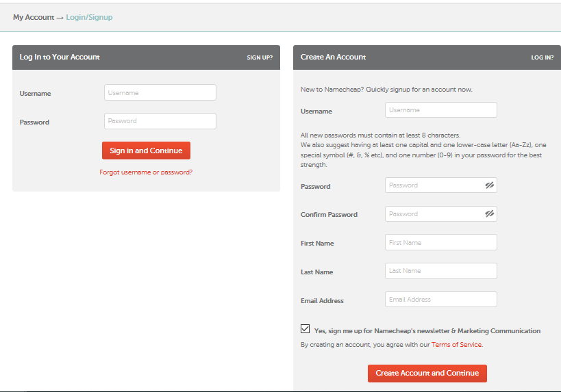Image resolution: width=561 pixels, height=392 pixels.
Task: Click SIGN UP? in the login header
Action: pos(260,57)
